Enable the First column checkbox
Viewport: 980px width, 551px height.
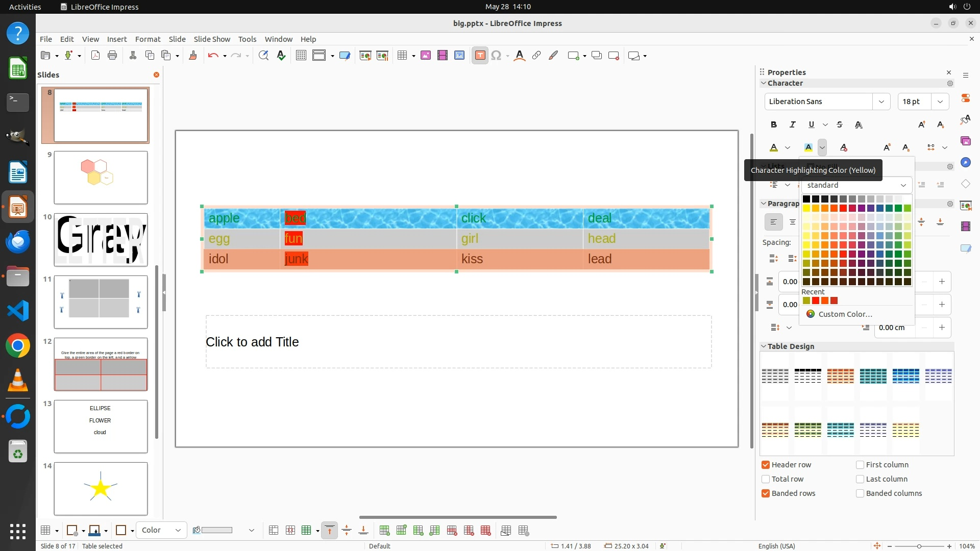pyautogui.click(x=860, y=465)
